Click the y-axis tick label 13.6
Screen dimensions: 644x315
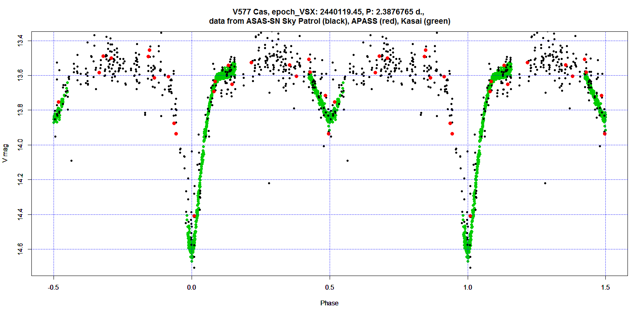[x=21, y=75]
